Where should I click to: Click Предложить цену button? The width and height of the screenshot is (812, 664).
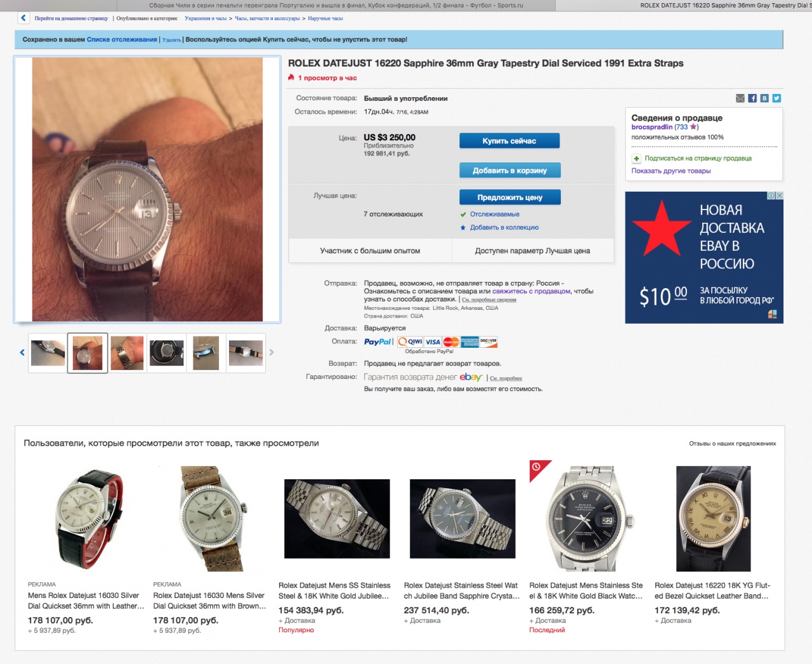tap(509, 197)
